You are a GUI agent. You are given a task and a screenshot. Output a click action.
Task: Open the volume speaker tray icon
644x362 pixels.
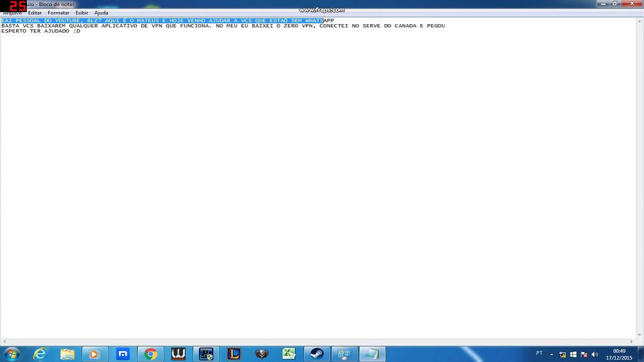(595, 354)
